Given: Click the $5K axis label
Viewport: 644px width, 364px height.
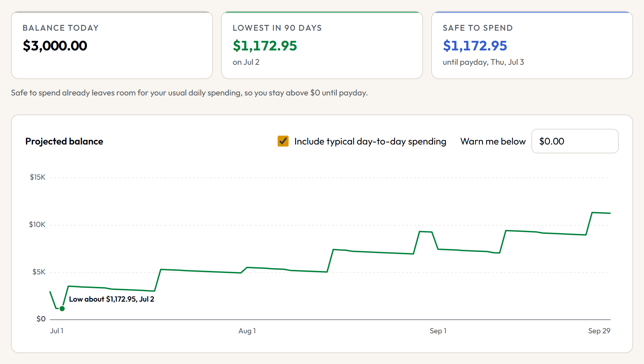Looking at the screenshot, I should click(39, 272).
